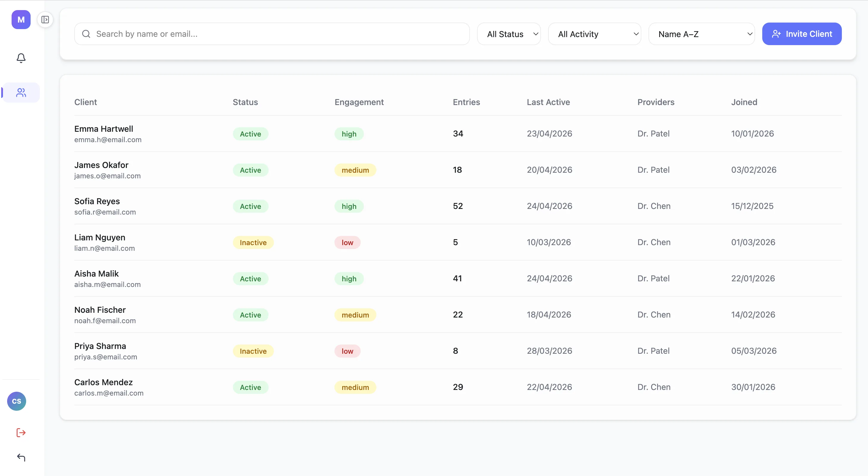The image size is (868, 476).
Task: Click the Entries column header
Action: [x=466, y=102]
